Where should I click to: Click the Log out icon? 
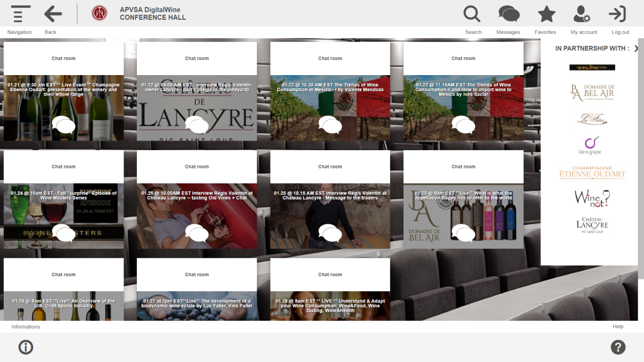(x=618, y=14)
